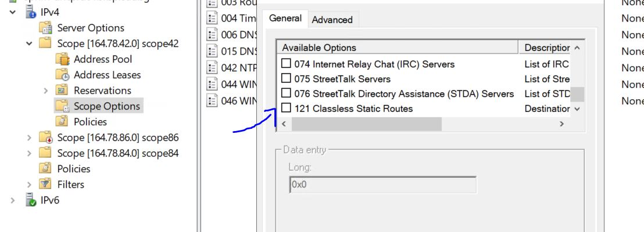Click the 015 DNS option icon

coord(212,51)
